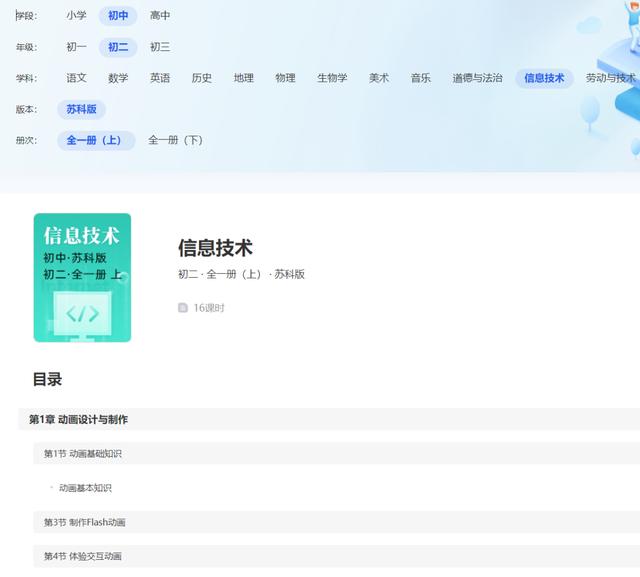Click the 目录 heading

point(47,379)
